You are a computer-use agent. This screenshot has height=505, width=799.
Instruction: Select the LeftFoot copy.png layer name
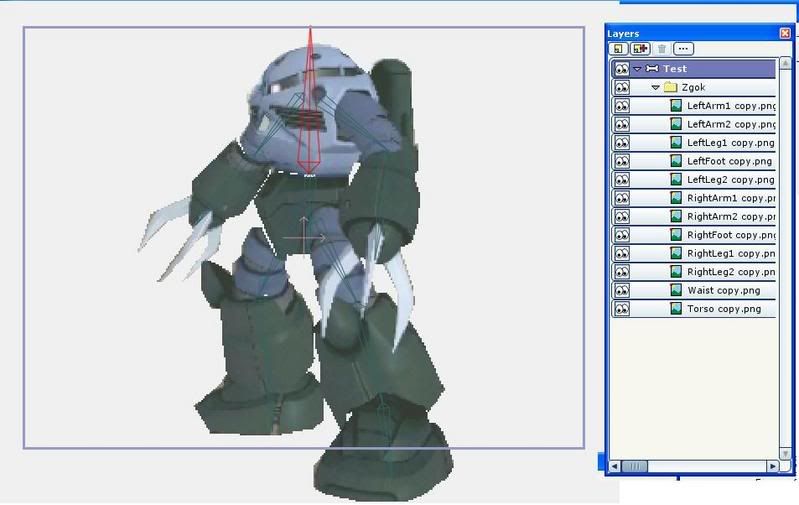click(729, 161)
